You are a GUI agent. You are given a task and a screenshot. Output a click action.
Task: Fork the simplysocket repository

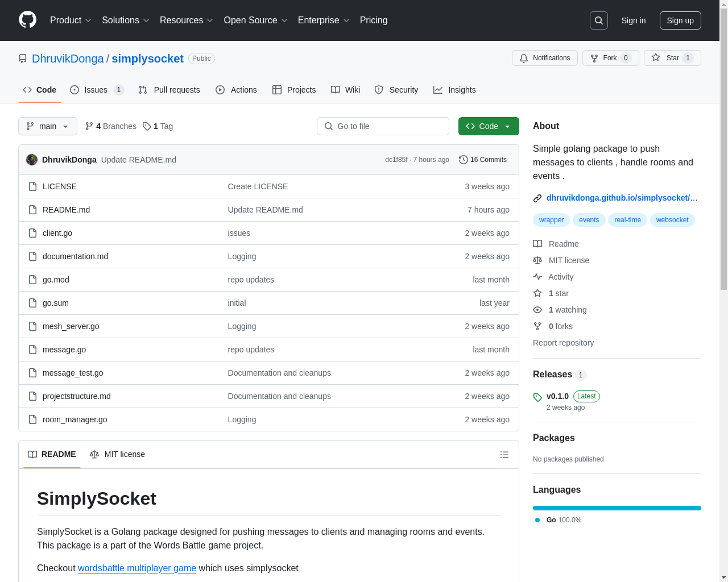click(x=611, y=58)
